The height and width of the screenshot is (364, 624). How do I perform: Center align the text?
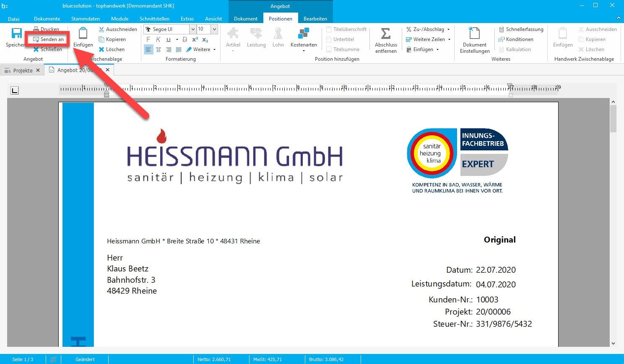(x=159, y=49)
